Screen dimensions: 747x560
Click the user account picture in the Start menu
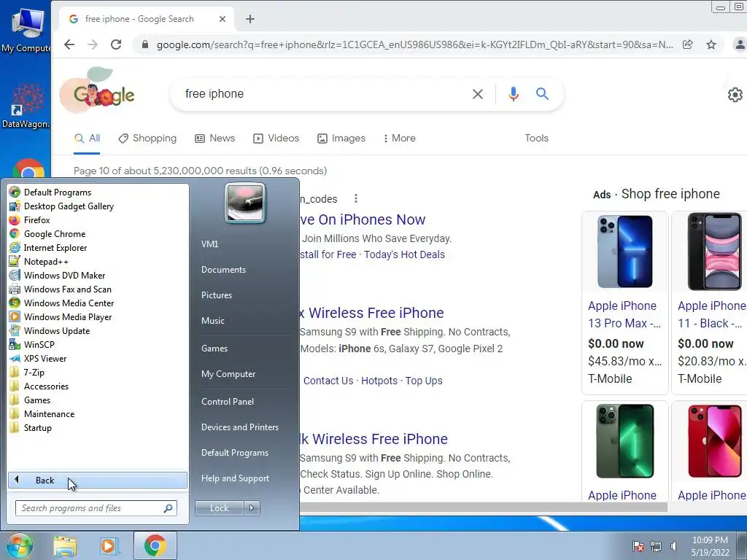(x=245, y=203)
